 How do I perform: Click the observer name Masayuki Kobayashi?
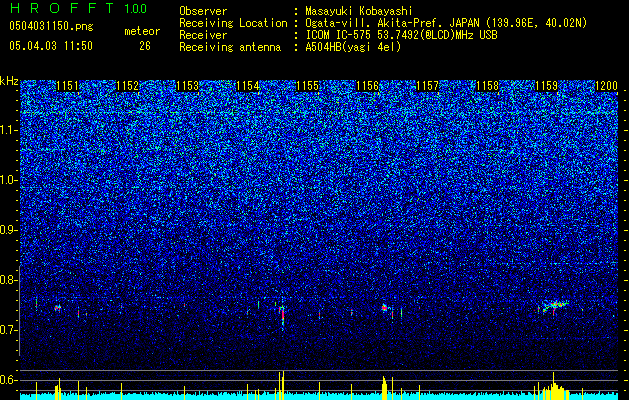click(x=359, y=11)
